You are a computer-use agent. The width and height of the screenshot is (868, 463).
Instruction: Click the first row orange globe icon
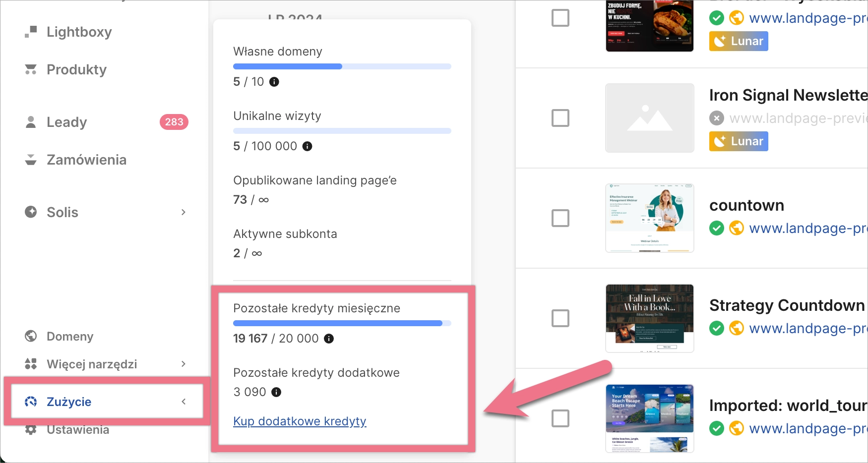coord(737,18)
